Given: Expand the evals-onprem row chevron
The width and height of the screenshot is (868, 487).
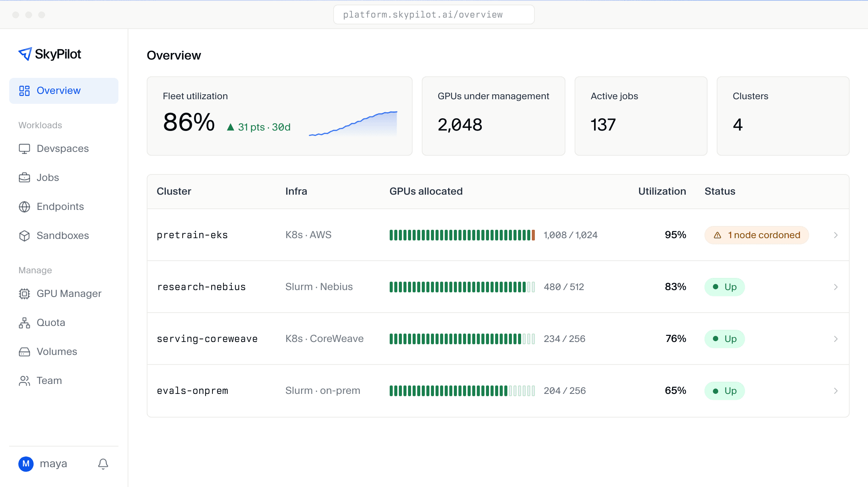Looking at the screenshot, I should tap(836, 391).
